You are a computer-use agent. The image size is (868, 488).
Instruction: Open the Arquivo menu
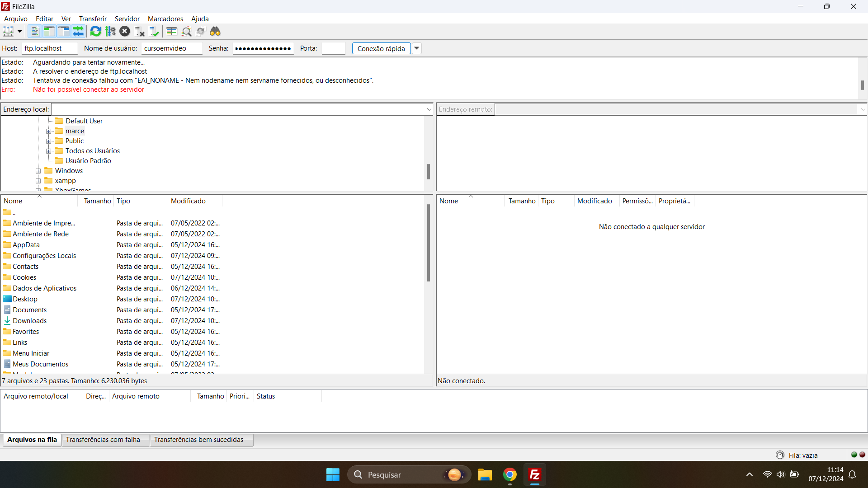(x=16, y=19)
